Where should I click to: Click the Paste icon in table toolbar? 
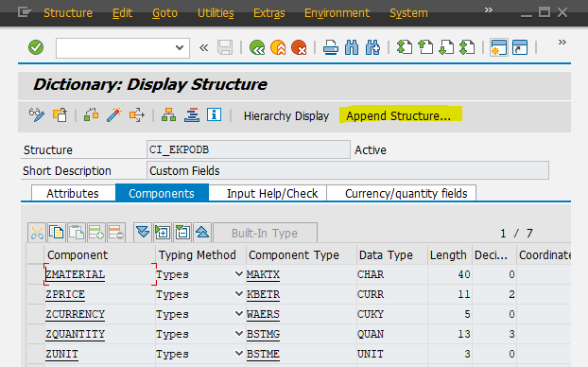77,233
